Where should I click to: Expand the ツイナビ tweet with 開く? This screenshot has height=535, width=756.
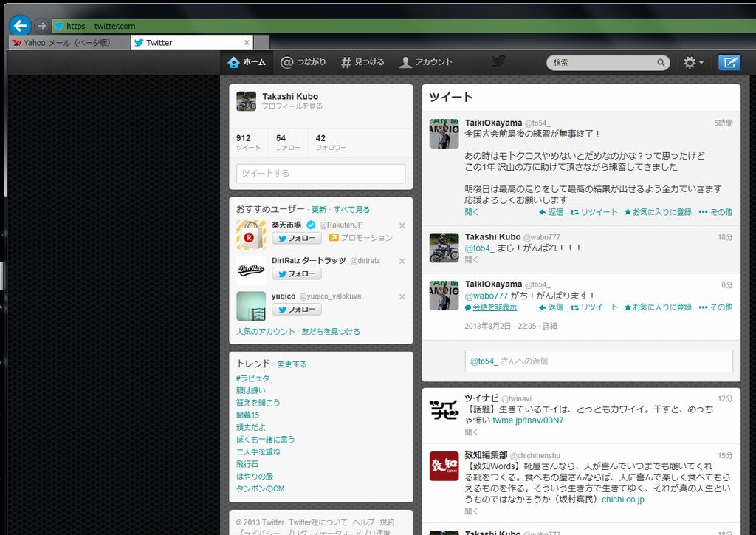(472, 432)
